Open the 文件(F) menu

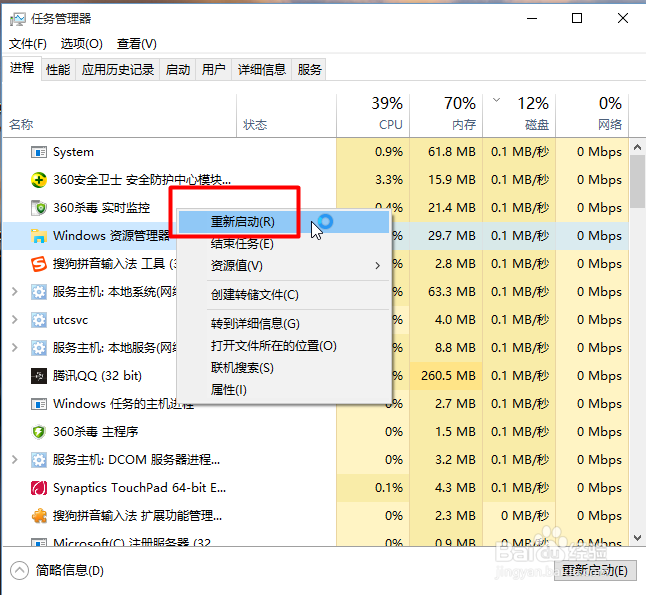pos(28,44)
